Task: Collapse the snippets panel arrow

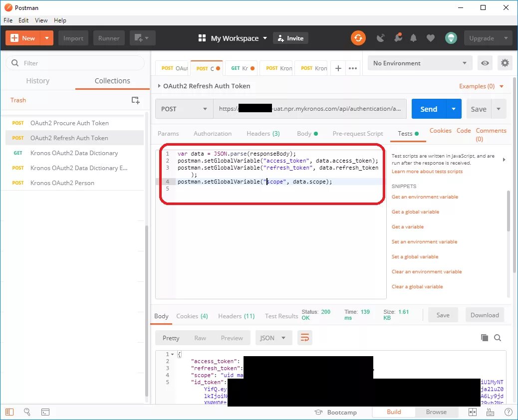Action: pyautogui.click(x=504, y=160)
